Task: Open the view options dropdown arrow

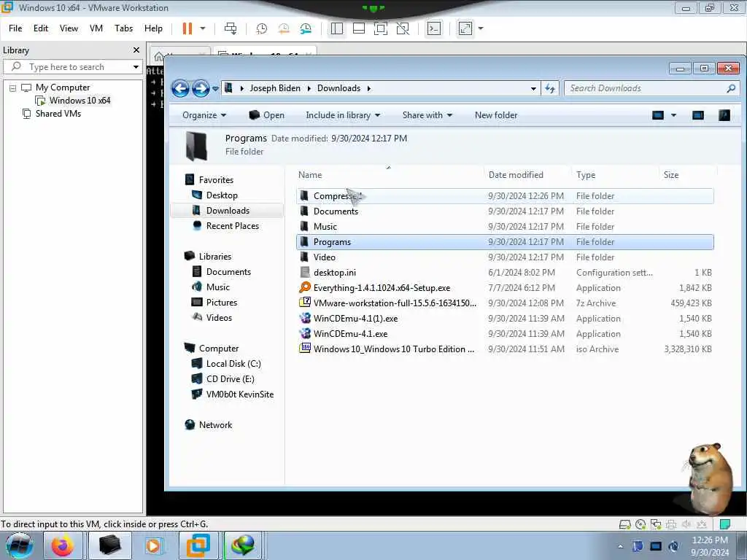Action: tap(673, 115)
